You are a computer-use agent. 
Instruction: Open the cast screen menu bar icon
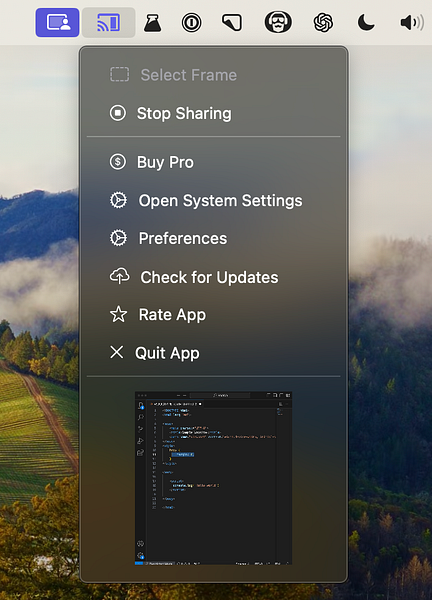tap(108, 22)
